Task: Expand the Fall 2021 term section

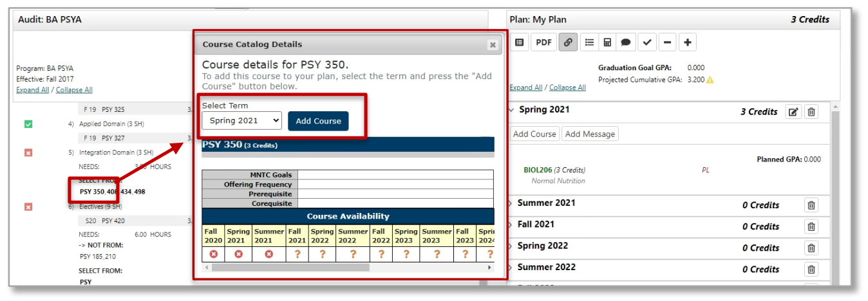Action: click(x=511, y=224)
